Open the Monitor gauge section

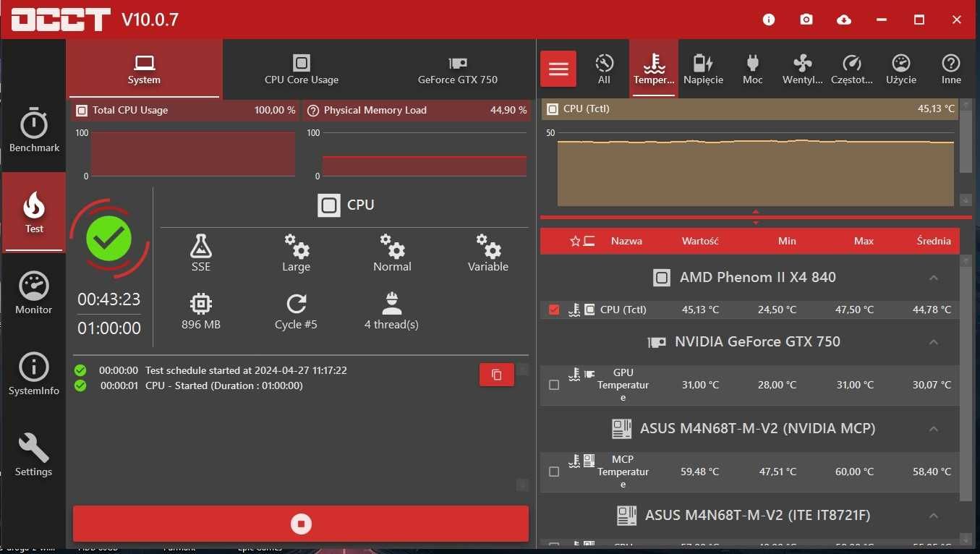34,294
